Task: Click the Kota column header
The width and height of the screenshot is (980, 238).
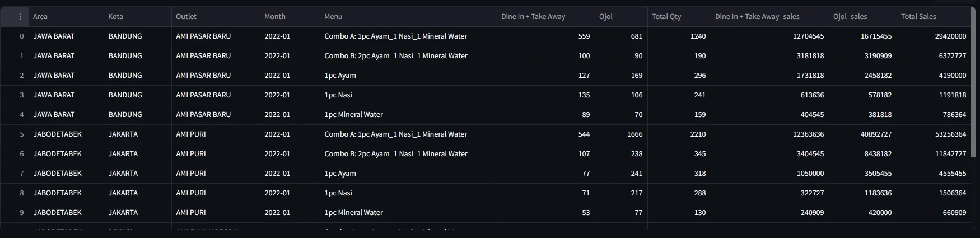Action: pyautogui.click(x=115, y=17)
